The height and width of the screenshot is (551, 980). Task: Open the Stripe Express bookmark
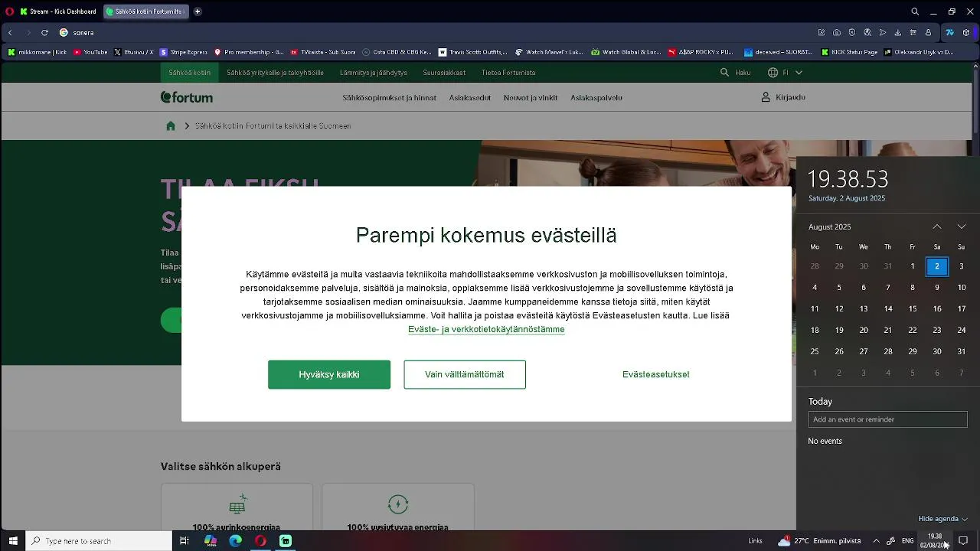tap(184, 52)
